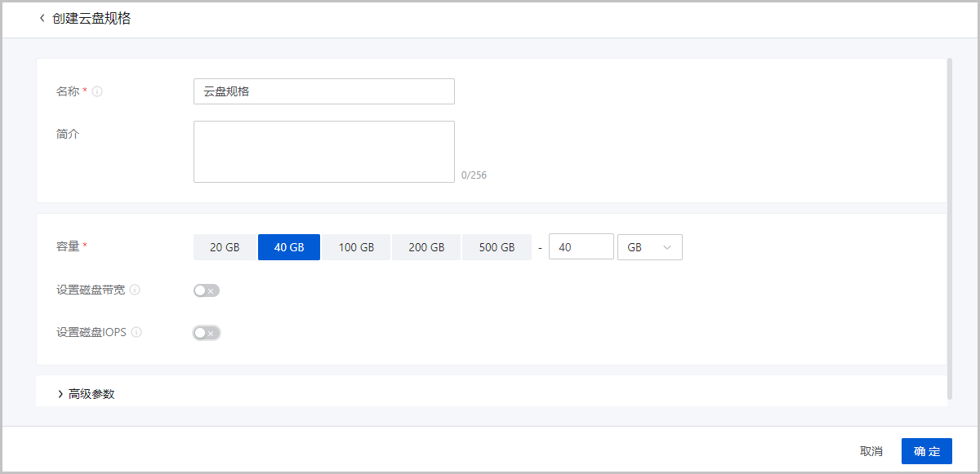980x474 pixels.
Task: Turn on the 设置磁盘IOPS toggle
Action: click(x=207, y=333)
